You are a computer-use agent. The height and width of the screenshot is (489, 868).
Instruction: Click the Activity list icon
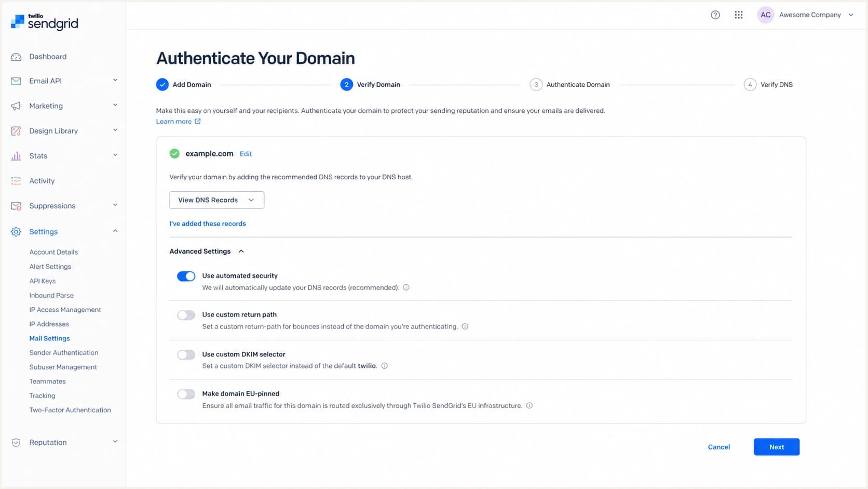[16, 181]
